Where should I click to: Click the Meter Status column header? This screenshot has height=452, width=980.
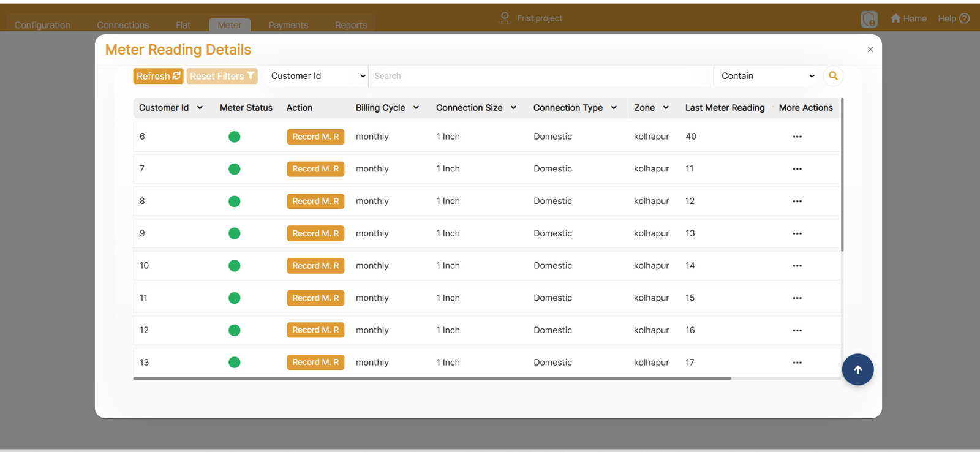pos(246,108)
